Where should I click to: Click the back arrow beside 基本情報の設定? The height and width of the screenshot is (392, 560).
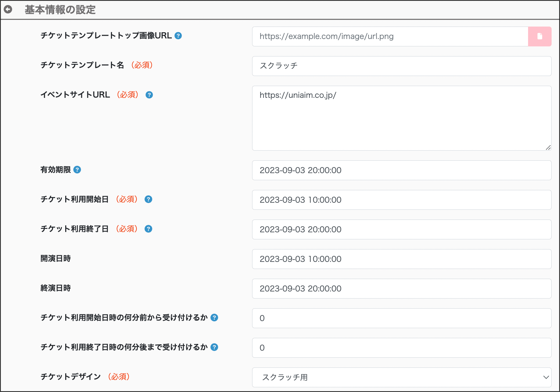[x=8, y=9]
